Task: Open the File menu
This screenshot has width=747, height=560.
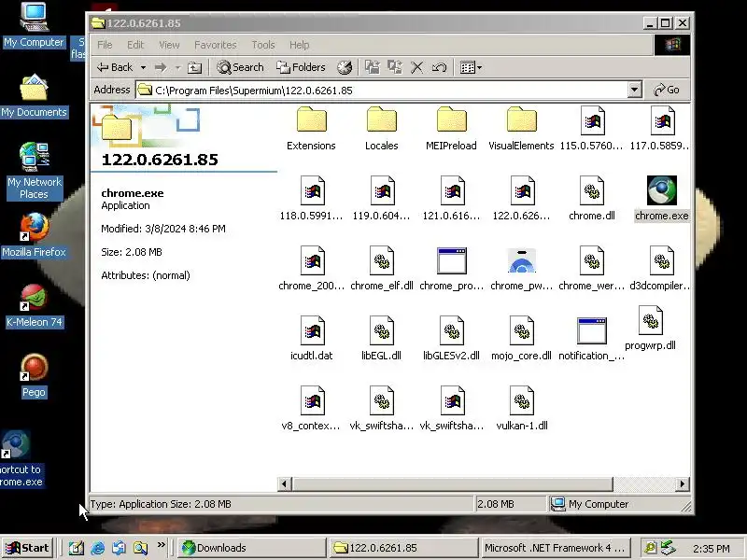Action: tap(105, 45)
